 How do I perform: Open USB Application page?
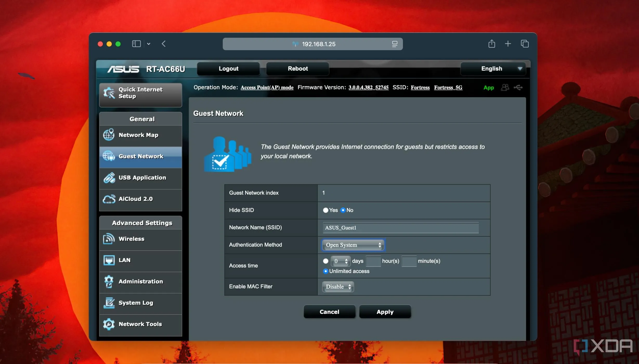pos(141,178)
